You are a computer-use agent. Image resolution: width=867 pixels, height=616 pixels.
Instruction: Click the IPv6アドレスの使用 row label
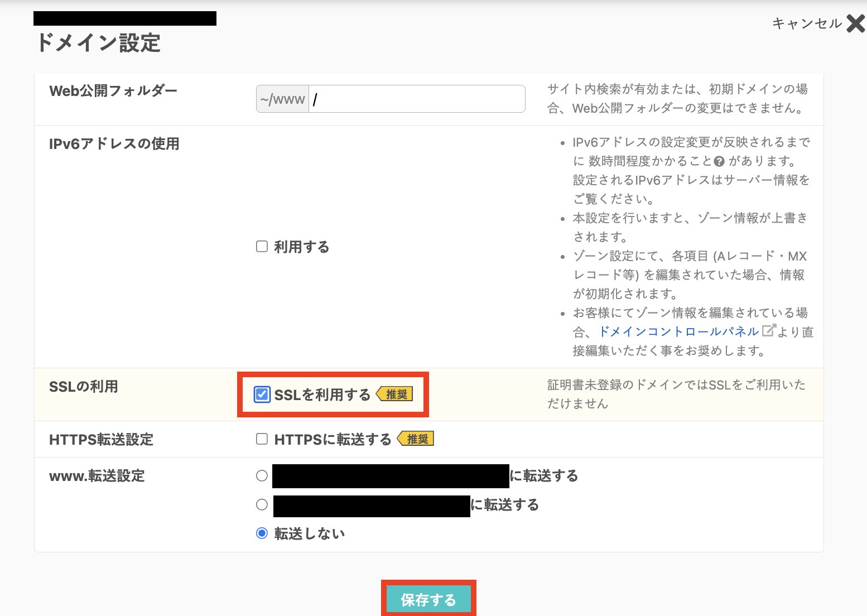click(114, 144)
